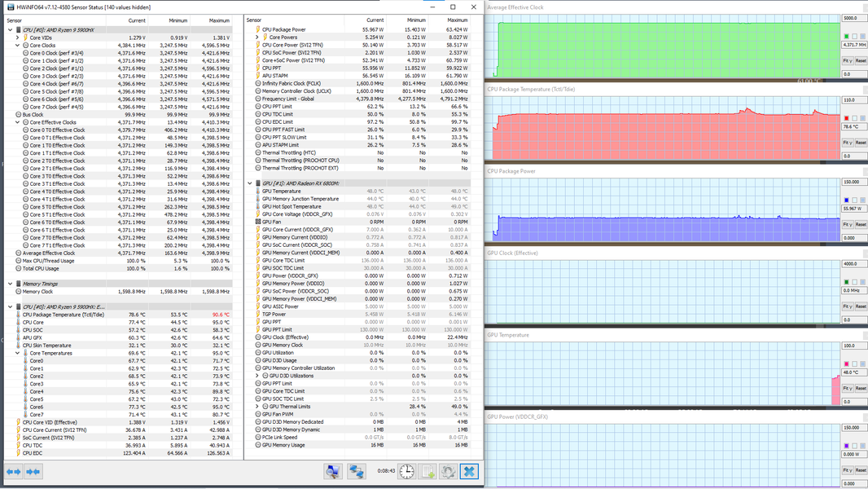
Task: Click the 5000.0 max value field of clock graph
Action: [x=852, y=18]
